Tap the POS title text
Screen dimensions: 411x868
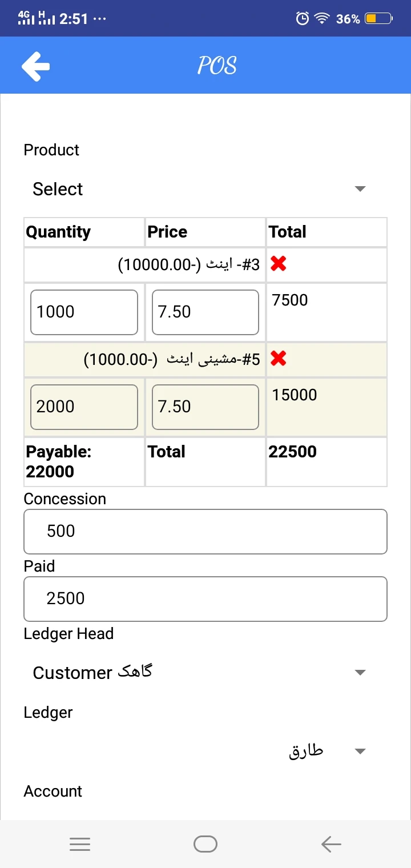pos(217,66)
